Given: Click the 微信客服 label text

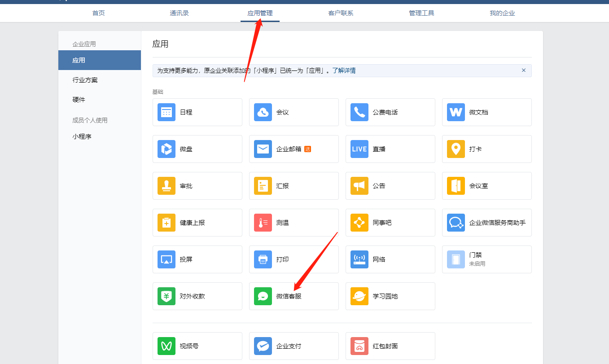Looking at the screenshot, I should point(289,296).
